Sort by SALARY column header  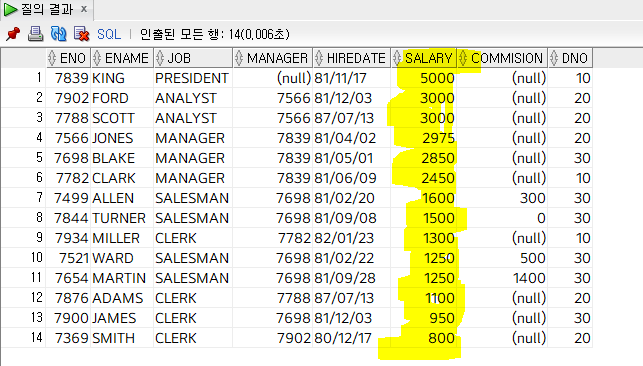pos(424,58)
